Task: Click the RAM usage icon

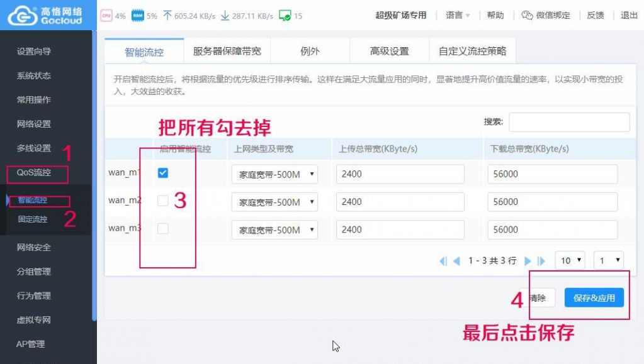Action: tap(137, 16)
